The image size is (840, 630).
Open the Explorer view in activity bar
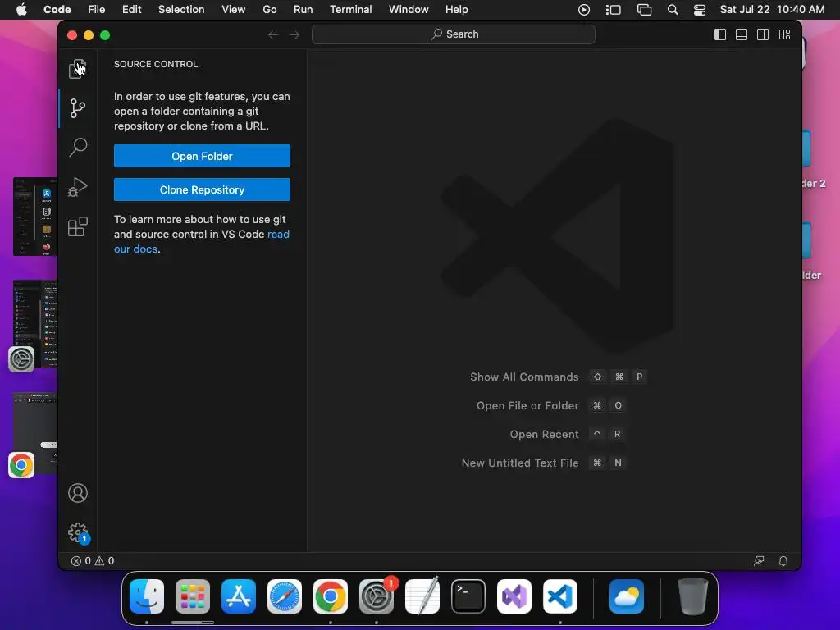(78, 69)
